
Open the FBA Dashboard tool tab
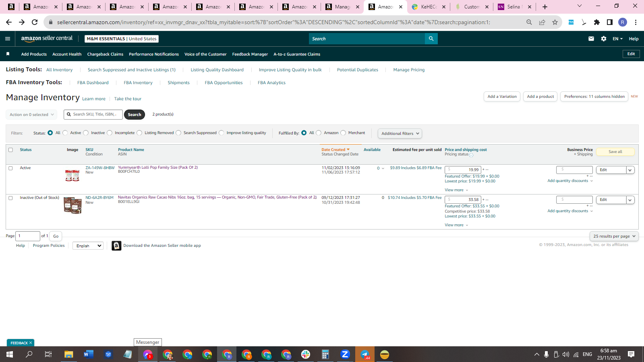93,83
